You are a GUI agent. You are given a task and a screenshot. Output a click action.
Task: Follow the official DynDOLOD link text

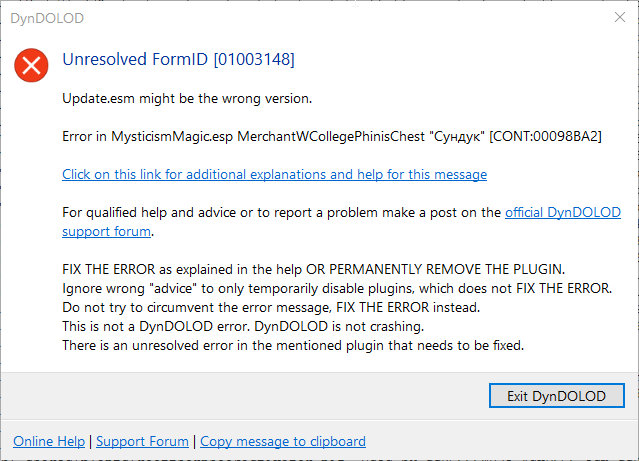tap(563, 212)
